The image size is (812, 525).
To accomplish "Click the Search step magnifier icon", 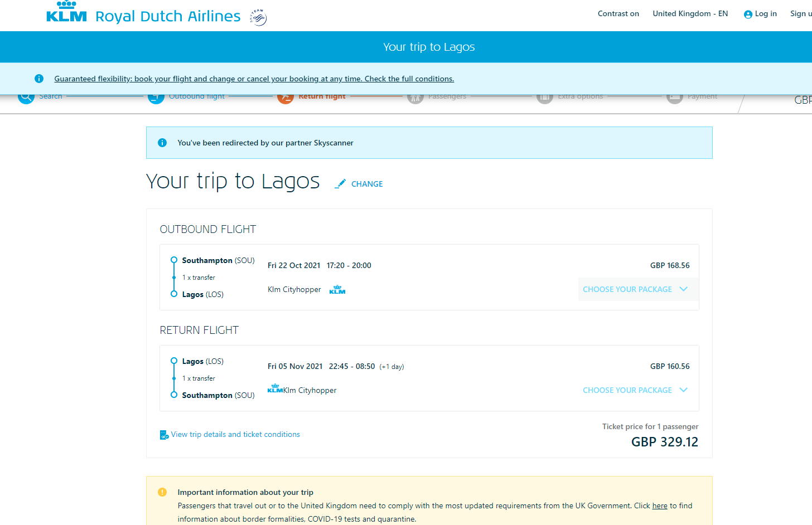I will [x=26, y=98].
